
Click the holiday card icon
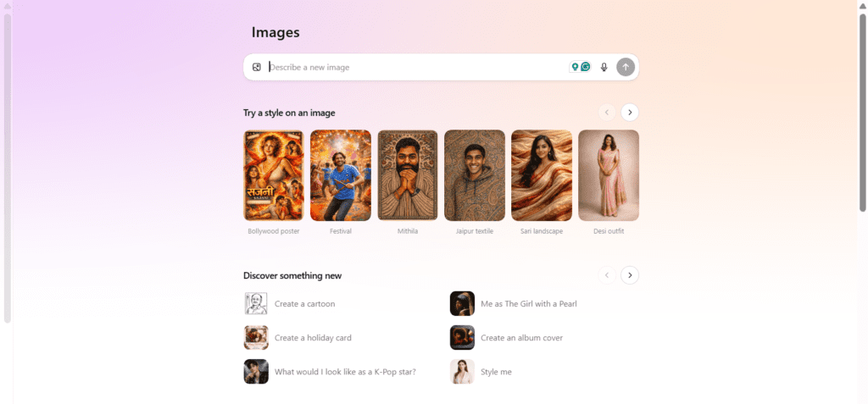point(256,337)
